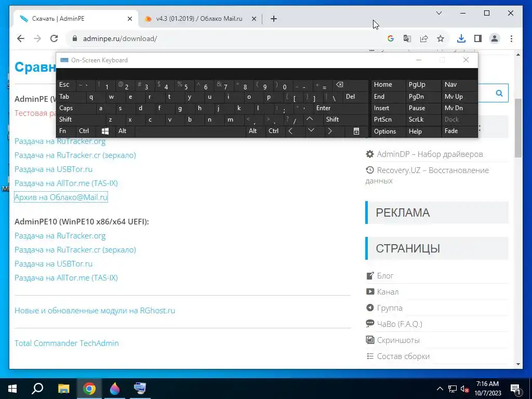Screen dimensions: 532x399
Task: Open Скриншоты page link
Action: point(398,340)
